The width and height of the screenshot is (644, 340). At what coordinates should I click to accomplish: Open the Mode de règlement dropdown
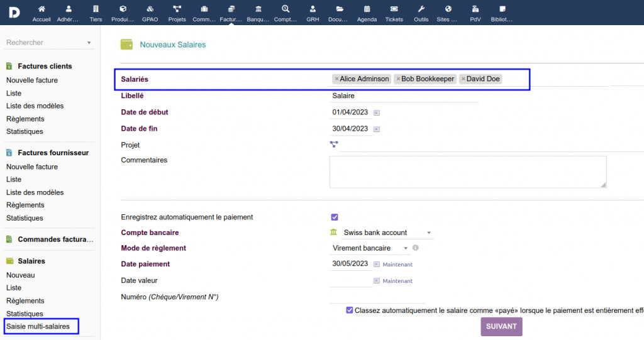coord(405,248)
